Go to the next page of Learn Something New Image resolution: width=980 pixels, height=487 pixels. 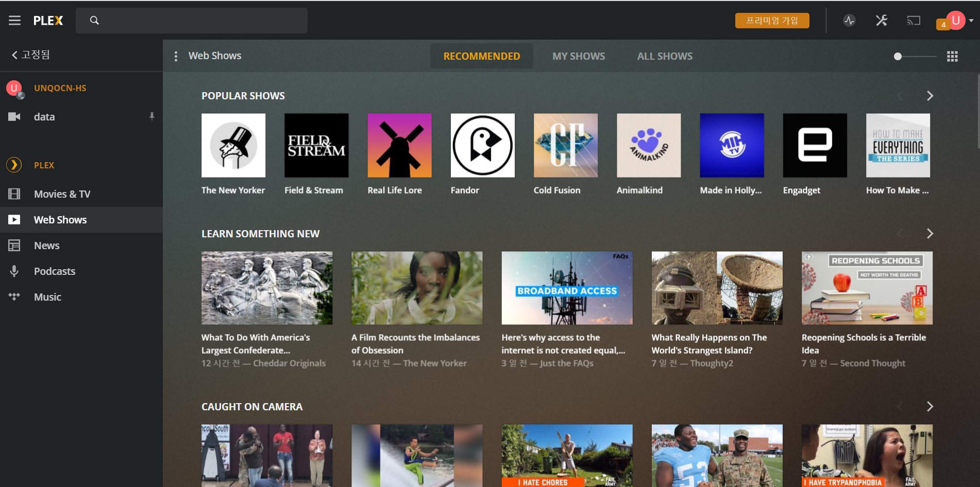[x=930, y=234]
